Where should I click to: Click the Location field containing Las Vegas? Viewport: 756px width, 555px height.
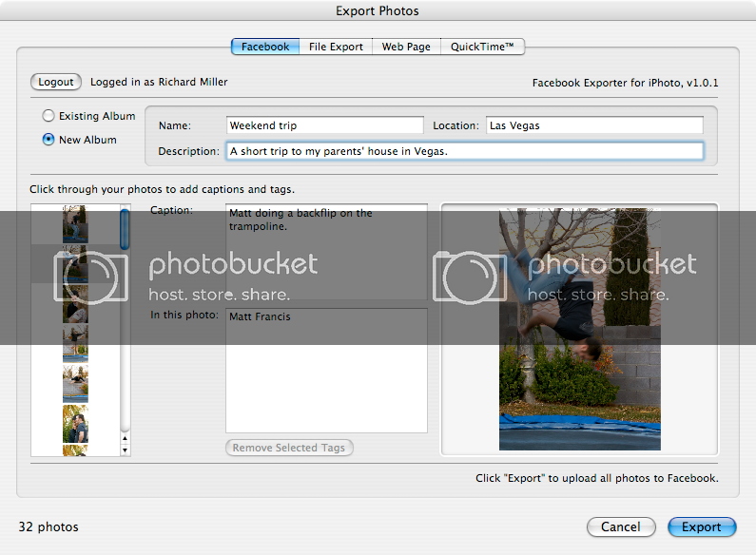click(594, 125)
